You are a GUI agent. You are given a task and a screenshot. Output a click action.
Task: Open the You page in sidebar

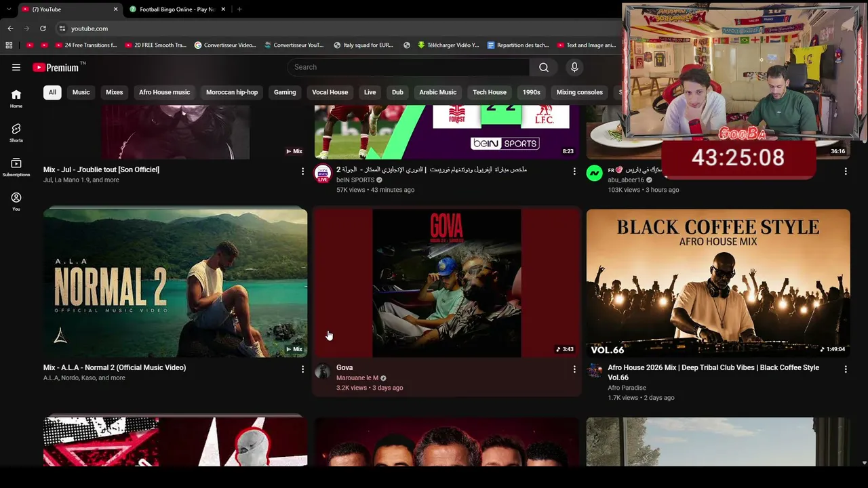click(x=16, y=201)
